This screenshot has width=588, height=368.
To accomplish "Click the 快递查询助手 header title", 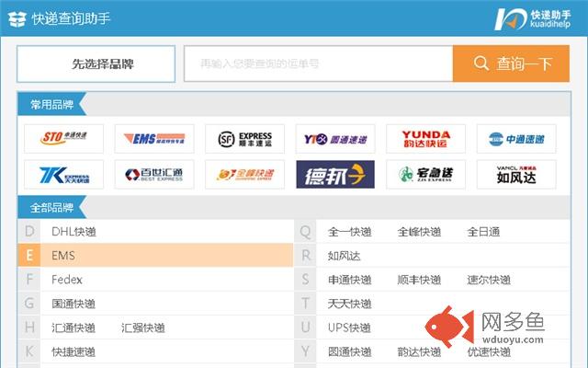I will pos(71,18).
